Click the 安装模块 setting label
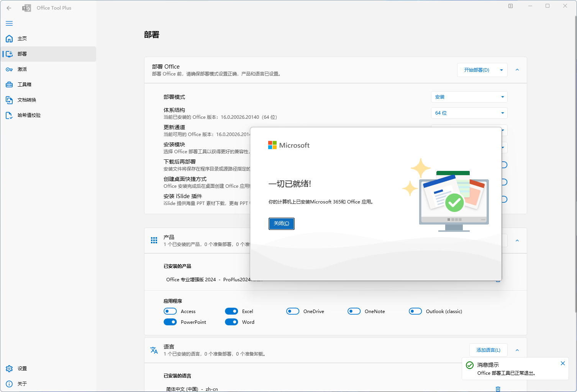The height and width of the screenshot is (392, 577). click(174, 144)
